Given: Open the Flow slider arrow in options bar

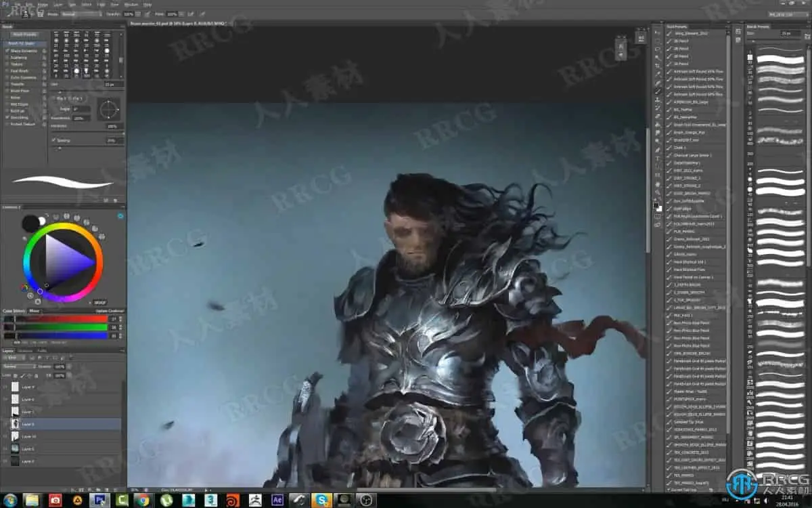Looking at the screenshot, I should (x=181, y=14).
